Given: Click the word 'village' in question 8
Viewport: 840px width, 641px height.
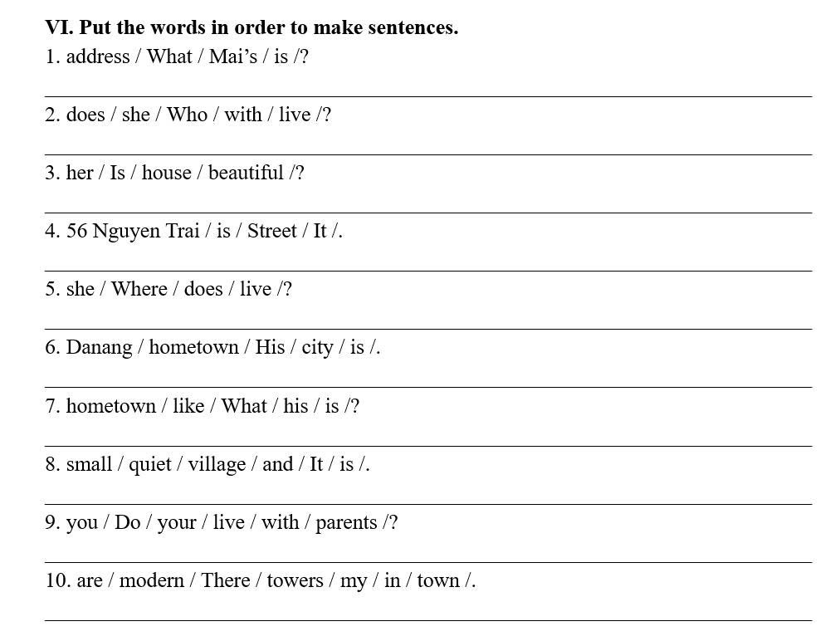Looking at the screenshot, I should [x=217, y=464].
